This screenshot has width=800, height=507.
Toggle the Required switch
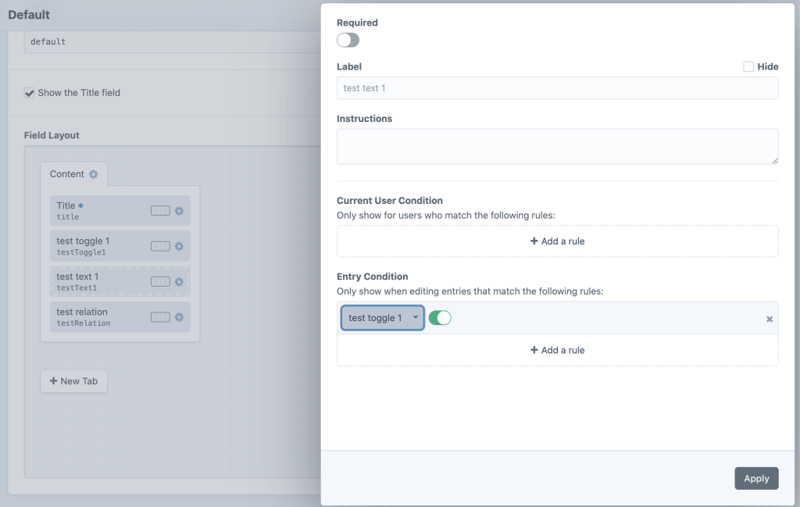coord(348,40)
